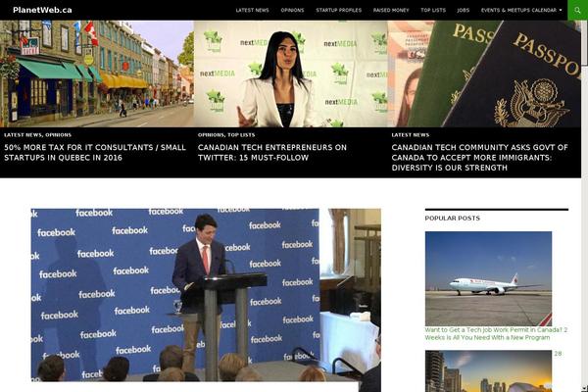Screen dimensions: 588x392
Task: Open Events & Meetups Calendar menu
Action: pos(518,10)
